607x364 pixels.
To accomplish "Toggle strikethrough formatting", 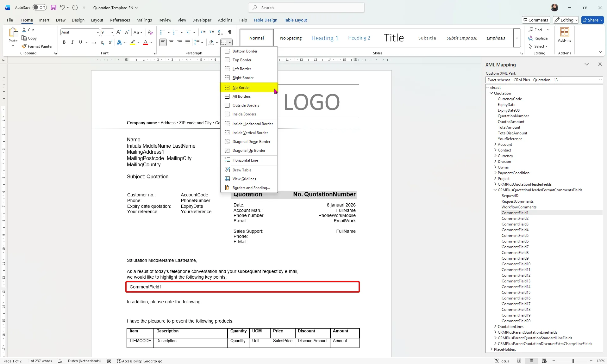I will [94, 42].
